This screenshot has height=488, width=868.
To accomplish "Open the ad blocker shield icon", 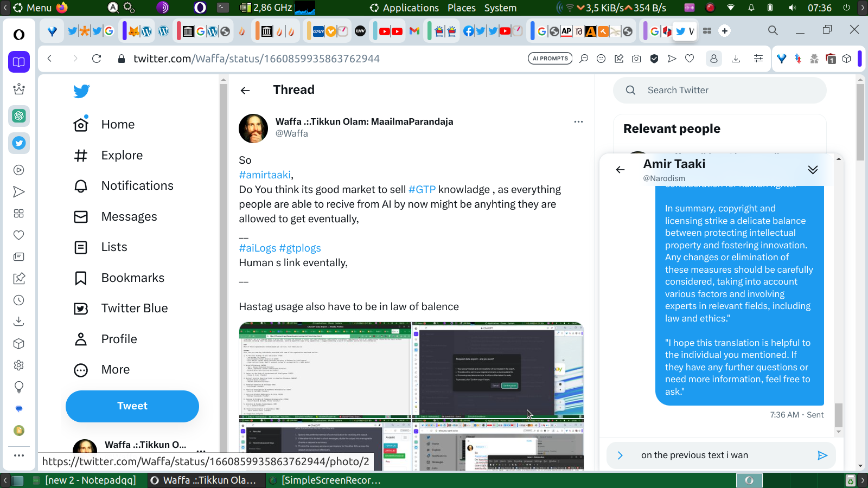I will tap(654, 59).
